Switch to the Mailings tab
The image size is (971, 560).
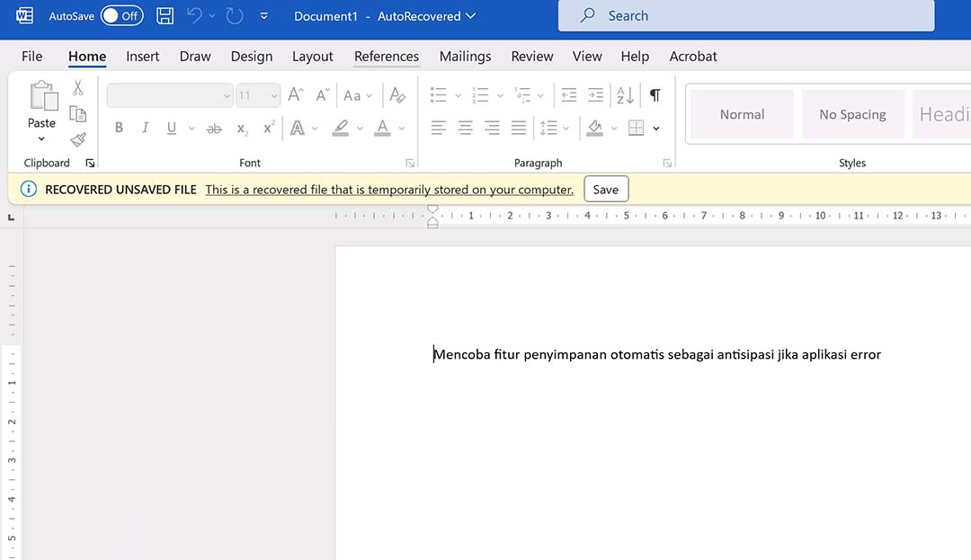(x=465, y=56)
